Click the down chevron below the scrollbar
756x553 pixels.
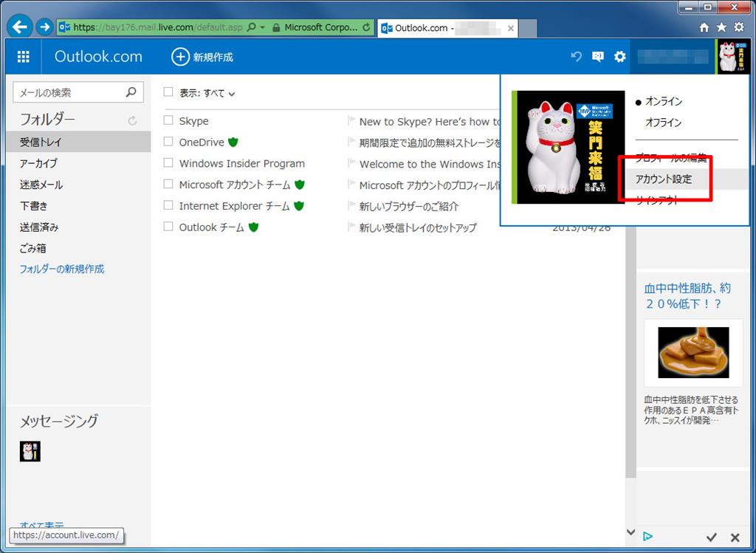coord(630,532)
